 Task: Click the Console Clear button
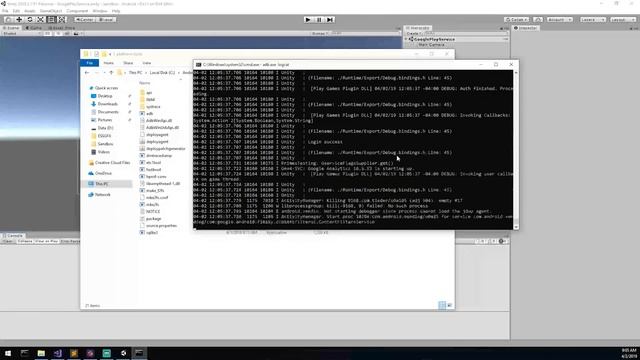[x=8, y=242]
